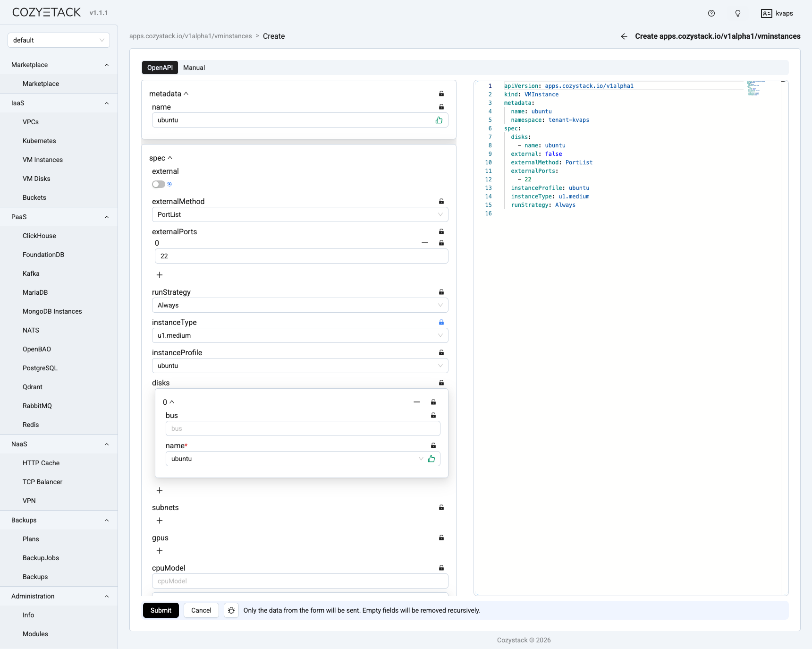Click the plus icon under subnets
The width and height of the screenshot is (812, 649).
[160, 521]
